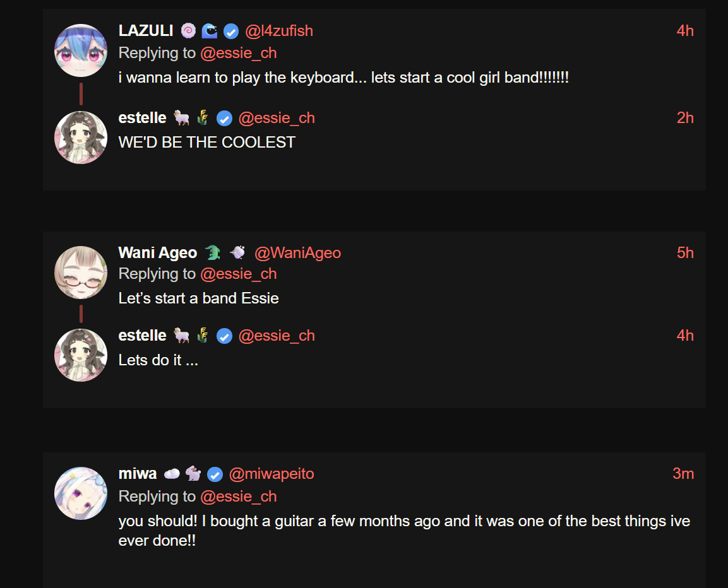Image resolution: width=728 pixels, height=588 pixels.
Task: Click estelle's verified badge above "Lets do it"
Action: [x=224, y=336]
